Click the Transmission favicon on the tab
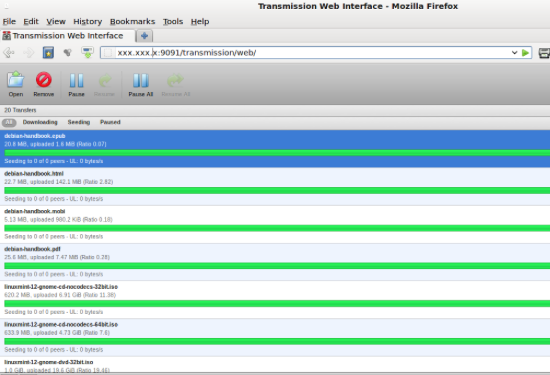 click(x=6, y=35)
